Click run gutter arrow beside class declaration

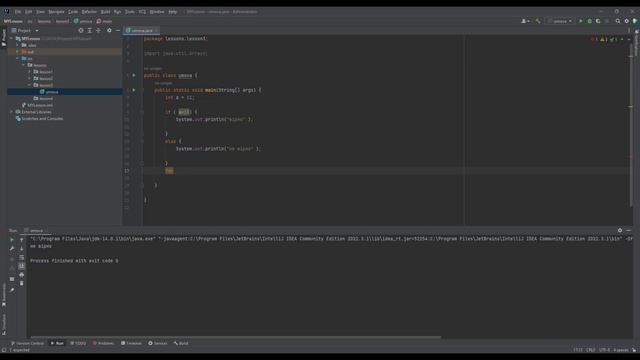(x=133, y=76)
